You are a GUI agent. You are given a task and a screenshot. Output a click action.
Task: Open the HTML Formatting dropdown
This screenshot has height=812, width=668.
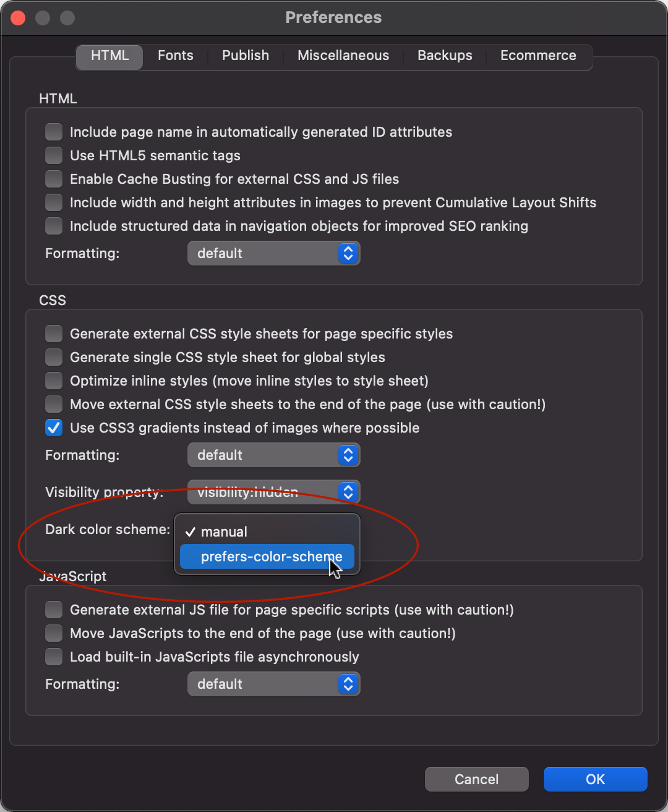click(273, 253)
